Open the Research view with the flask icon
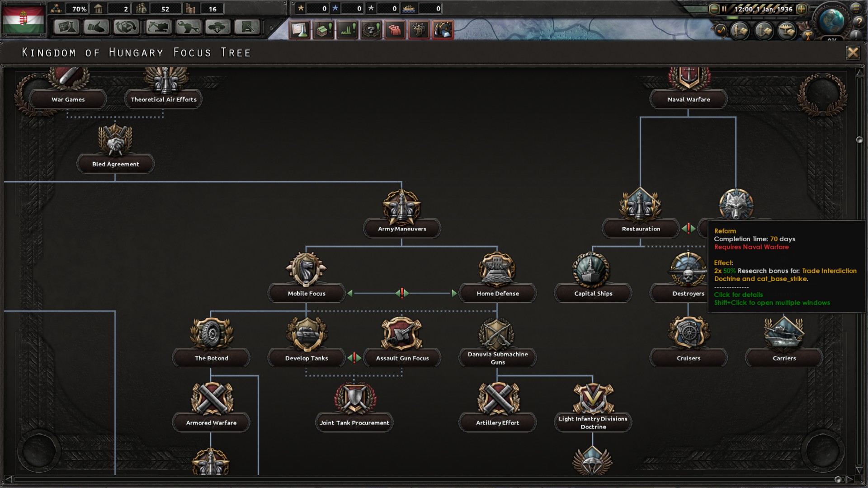 (67, 28)
